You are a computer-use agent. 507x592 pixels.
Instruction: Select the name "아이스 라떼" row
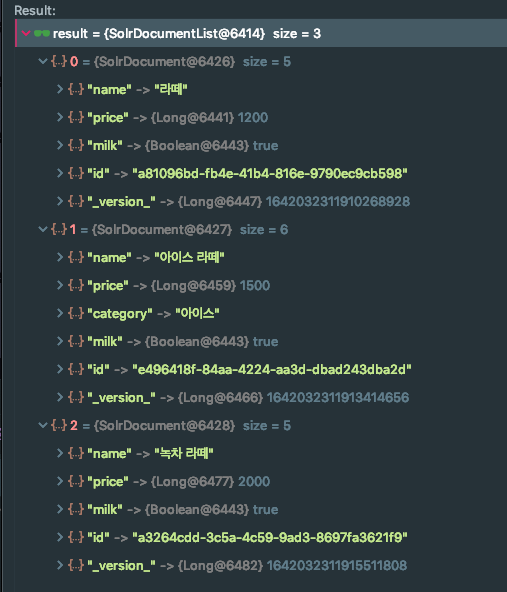pos(261,257)
